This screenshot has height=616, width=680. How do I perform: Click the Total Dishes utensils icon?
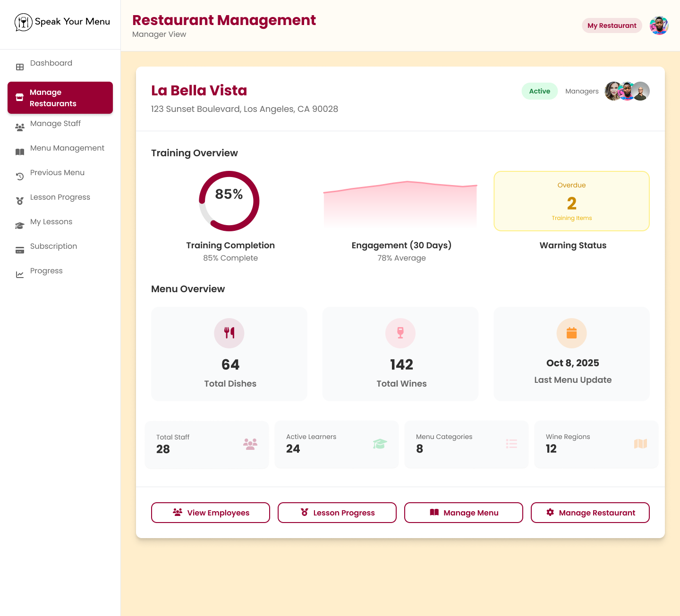tap(229, 333)
